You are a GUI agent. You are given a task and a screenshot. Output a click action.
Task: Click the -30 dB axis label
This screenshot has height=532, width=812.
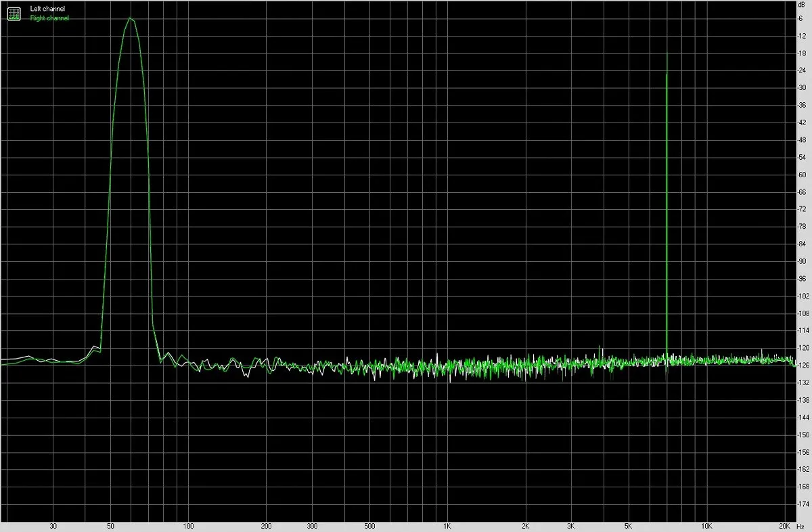click(x=802, y=87)
